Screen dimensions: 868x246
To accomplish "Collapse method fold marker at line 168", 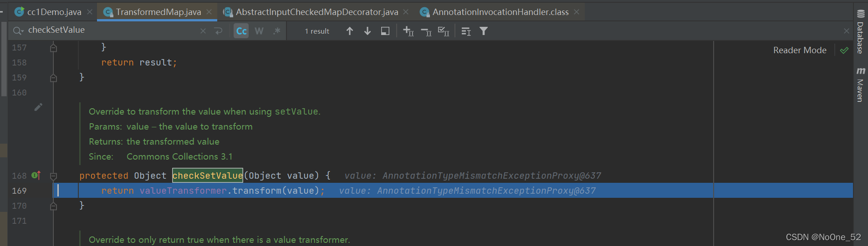I will click(53, 176).
